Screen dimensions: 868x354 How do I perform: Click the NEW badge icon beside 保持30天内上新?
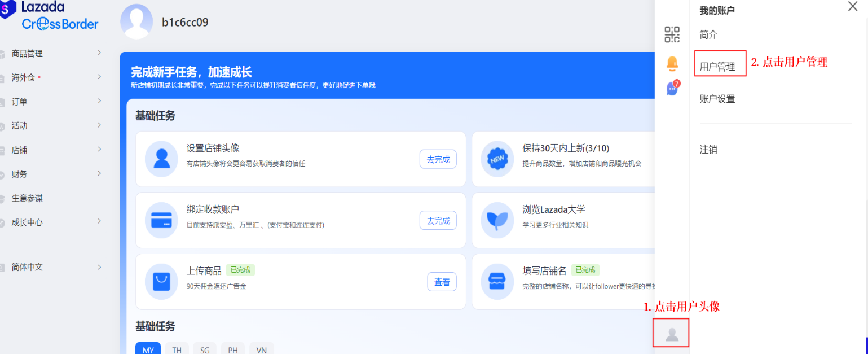pos(497,159)
